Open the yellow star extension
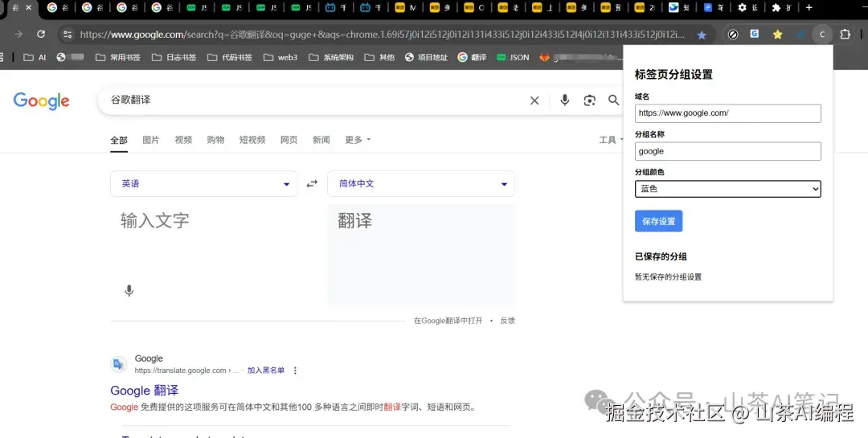The height and width of the screenshot is (438, 868). click(x=778, y=35)
